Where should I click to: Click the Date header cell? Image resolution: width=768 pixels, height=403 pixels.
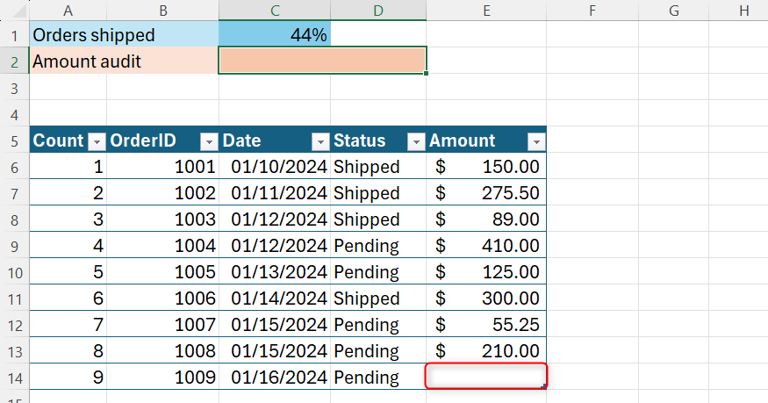coord(275,141)
